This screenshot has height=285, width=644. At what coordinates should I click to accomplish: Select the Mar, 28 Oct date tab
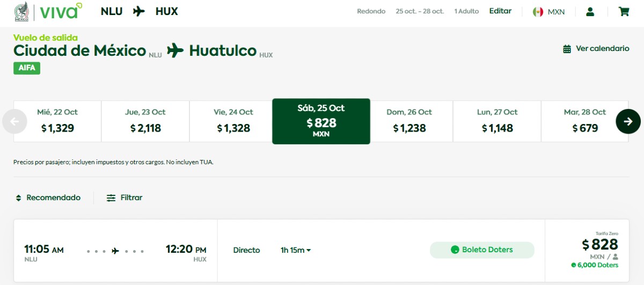[x=584, y=121]
